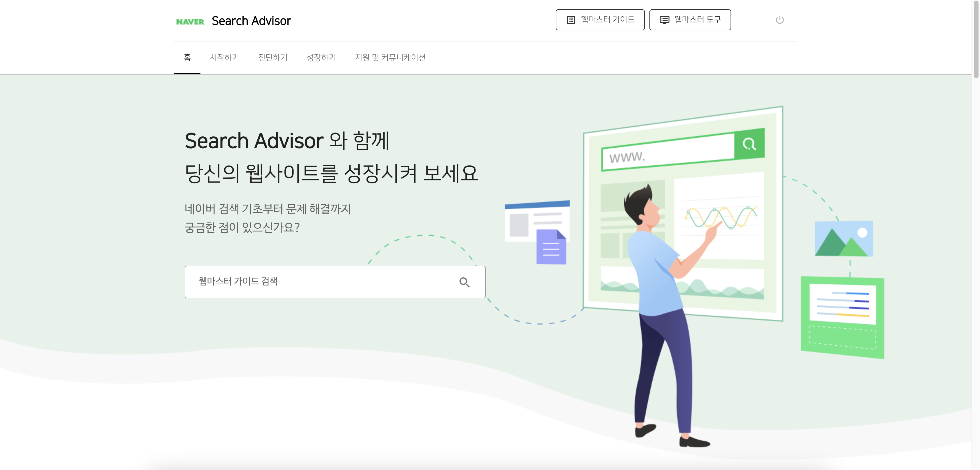Viewport: 980px width, 470px height.
Task: Open the 웹마스터 가이드 button
Action: pos(600,20)
